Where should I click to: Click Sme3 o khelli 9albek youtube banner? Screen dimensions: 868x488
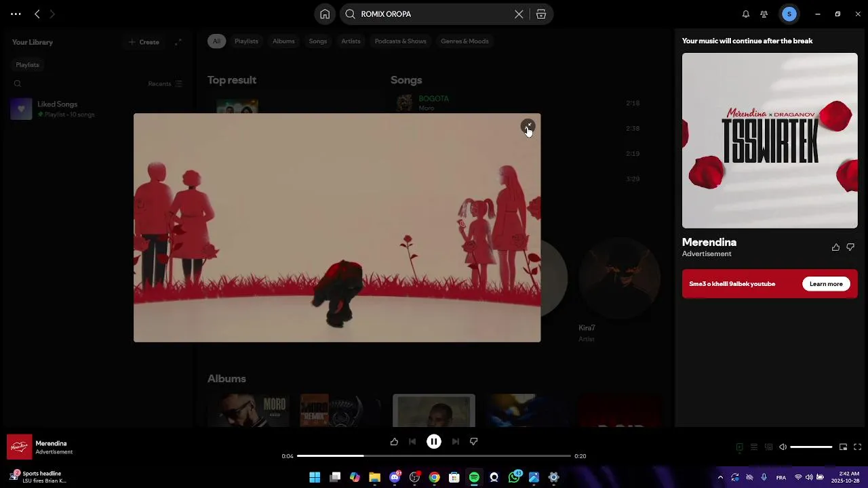[770, 284]
